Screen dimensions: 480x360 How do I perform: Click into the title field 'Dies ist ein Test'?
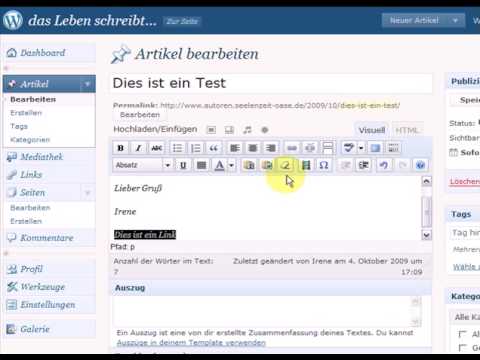click(272, 83)
